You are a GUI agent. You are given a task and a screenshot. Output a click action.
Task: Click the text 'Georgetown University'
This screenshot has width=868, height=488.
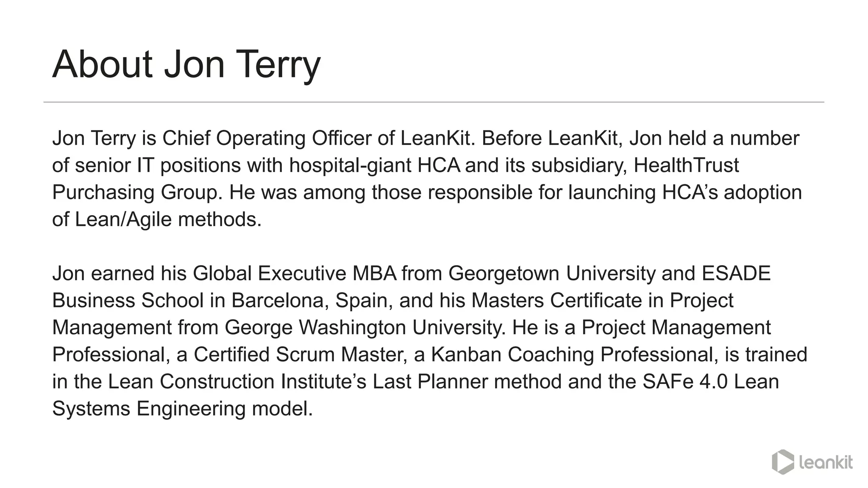(551, 273)
